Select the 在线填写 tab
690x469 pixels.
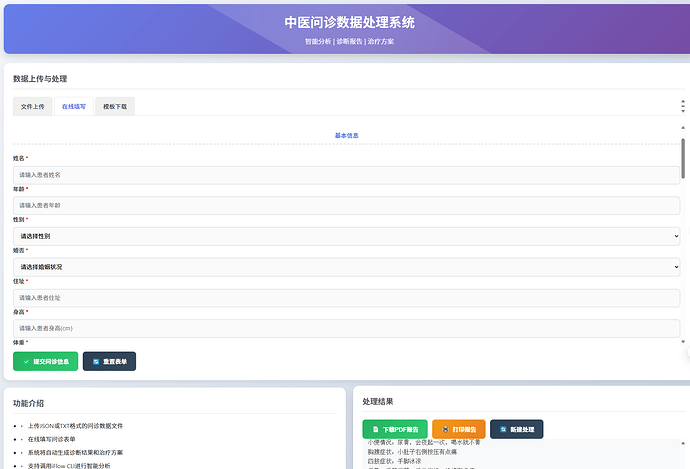(x=74, y=106)
